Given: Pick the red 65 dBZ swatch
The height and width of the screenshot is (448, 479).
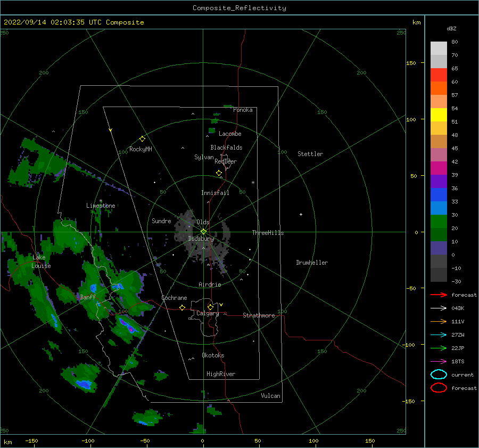Looking at the screenshot, I should click(x=439, y=75).
